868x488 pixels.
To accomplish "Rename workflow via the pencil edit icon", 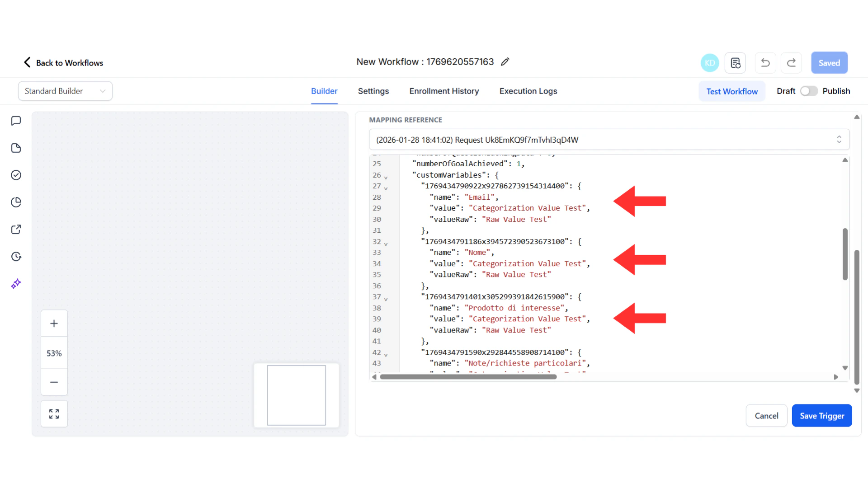I will (505, 61).
